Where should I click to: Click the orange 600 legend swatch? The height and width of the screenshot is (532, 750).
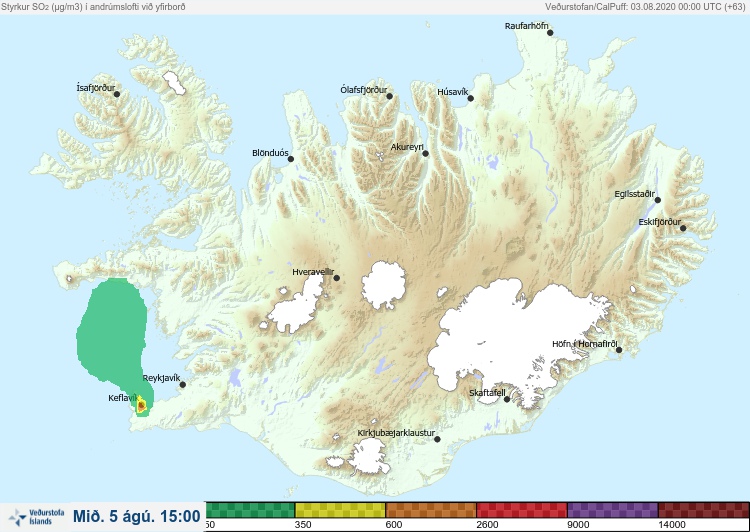pos(431,510)
